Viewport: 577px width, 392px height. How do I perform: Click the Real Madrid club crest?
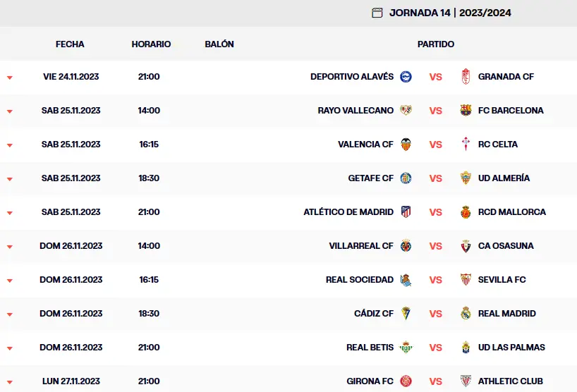pos(466,313)
